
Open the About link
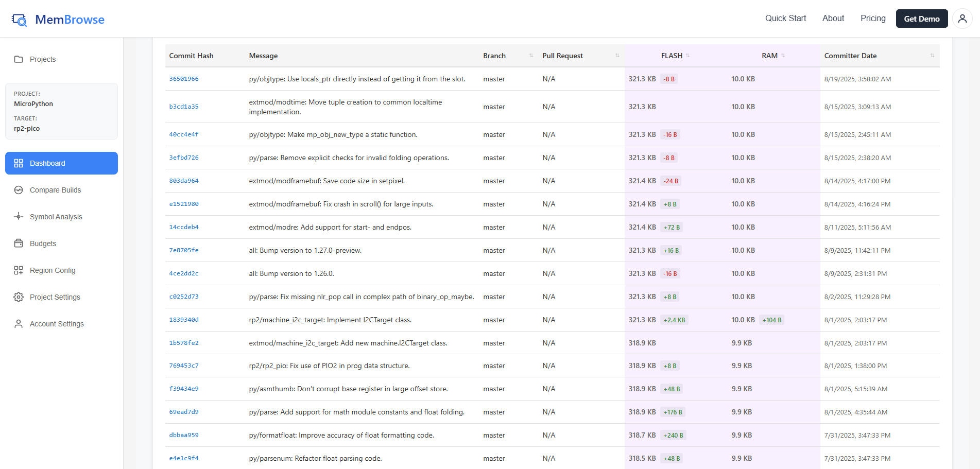(x=833, y=19)
